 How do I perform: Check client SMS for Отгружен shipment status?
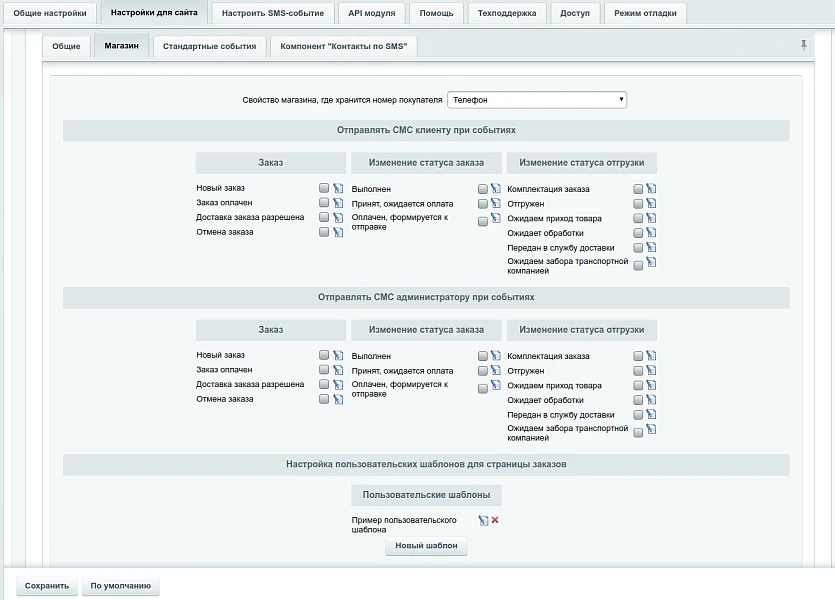tap(638, 204)
